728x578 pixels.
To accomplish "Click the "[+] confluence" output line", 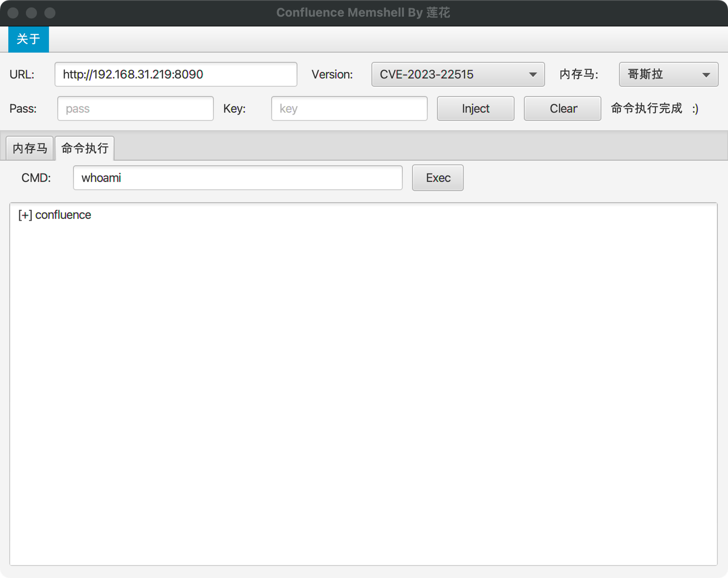I will 54,215.
